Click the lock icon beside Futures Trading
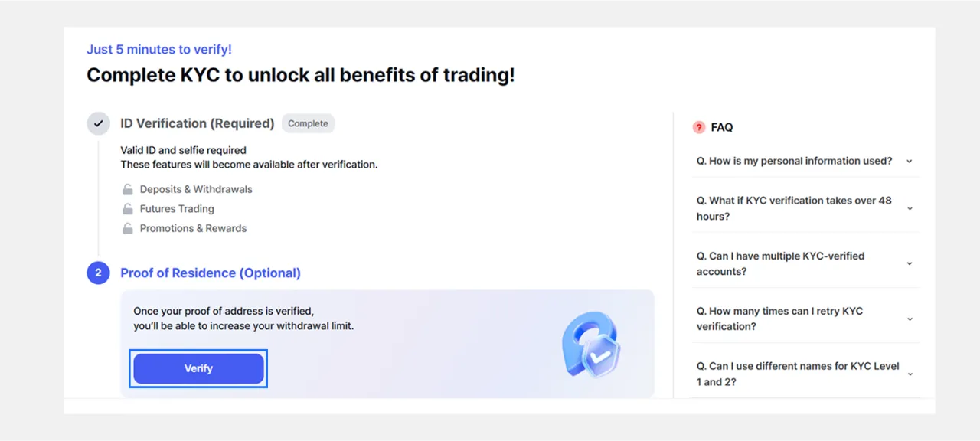 [x=128, y=209]
